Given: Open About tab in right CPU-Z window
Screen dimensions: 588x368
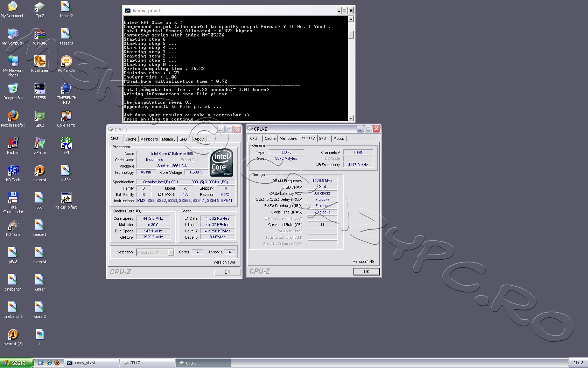Looking at the screenshot, I should (339, 138).
